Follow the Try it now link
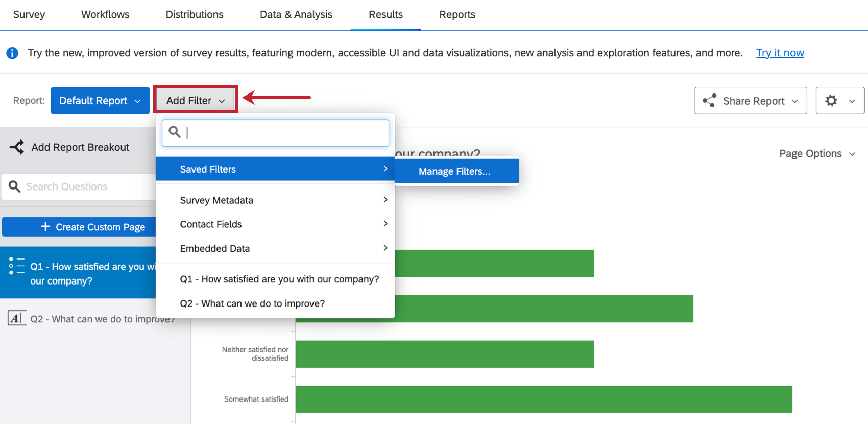This screenshot has width=868, height=424. [780, 53]
